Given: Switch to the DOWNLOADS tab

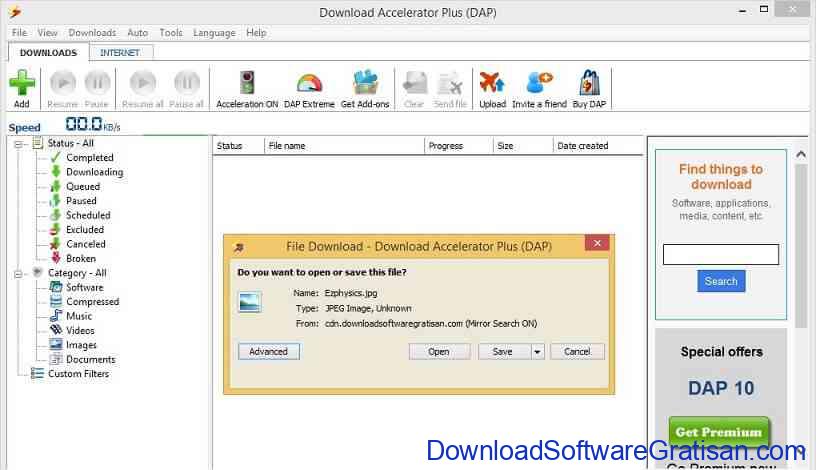Looking at the screenshot, I should coord(48,53).
